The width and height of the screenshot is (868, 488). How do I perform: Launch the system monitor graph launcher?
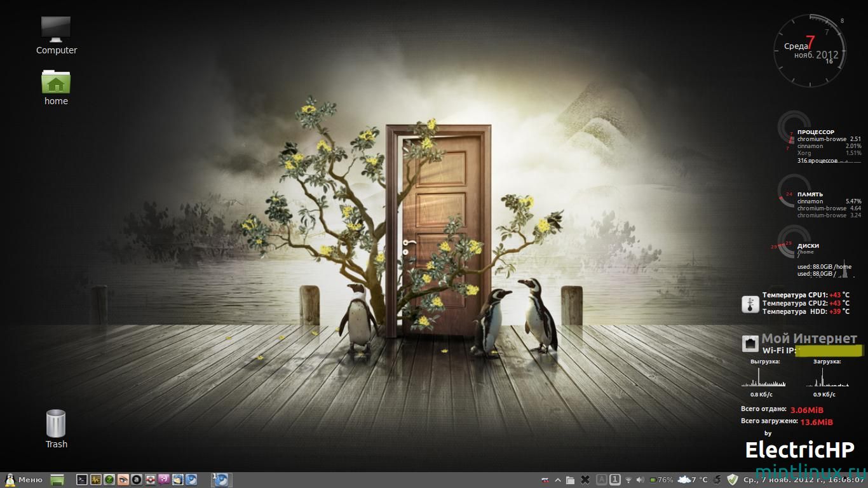coord(96,480)
